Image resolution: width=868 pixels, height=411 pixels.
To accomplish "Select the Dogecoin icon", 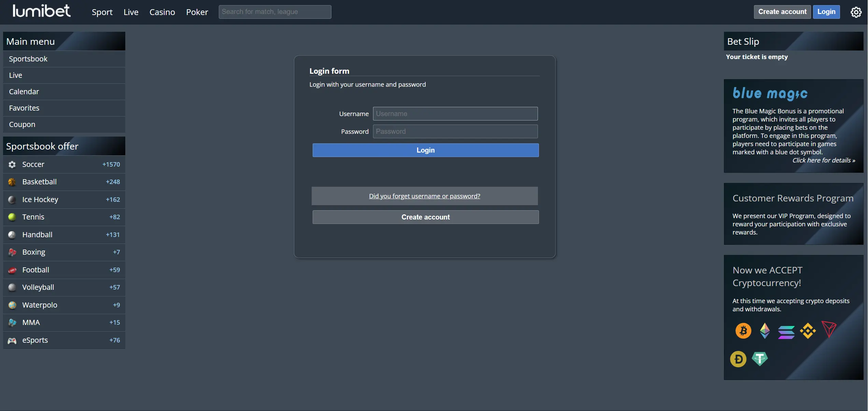I will (738, 359).
